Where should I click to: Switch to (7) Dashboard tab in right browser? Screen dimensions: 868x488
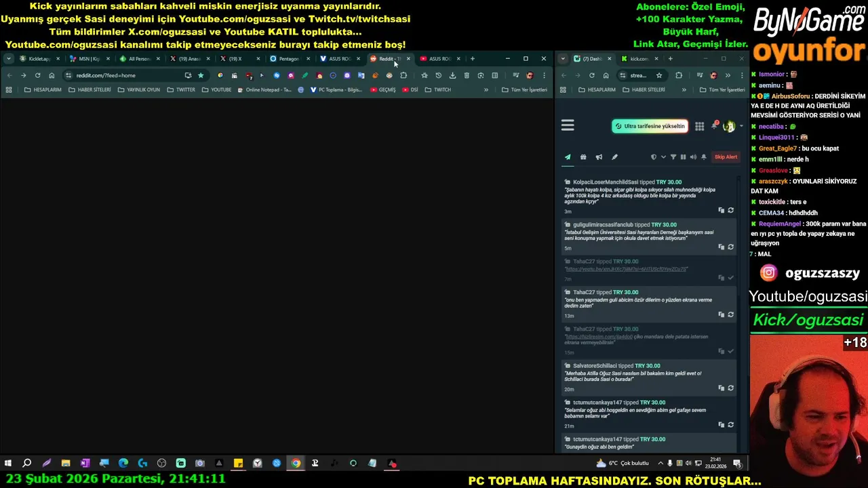click(x=591, y=59)
